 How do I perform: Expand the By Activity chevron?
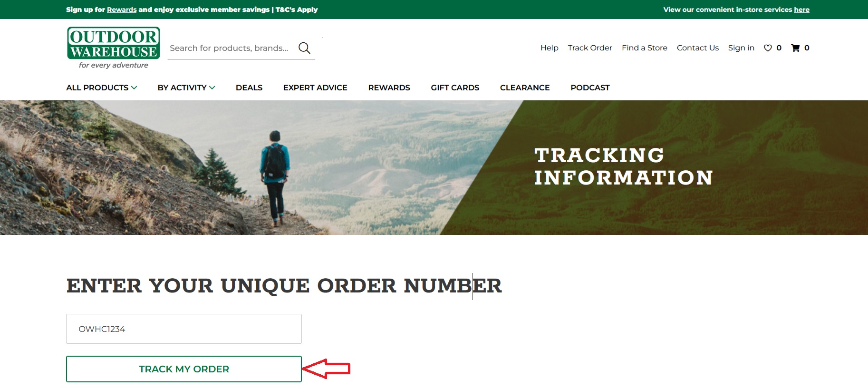(212, 88)
